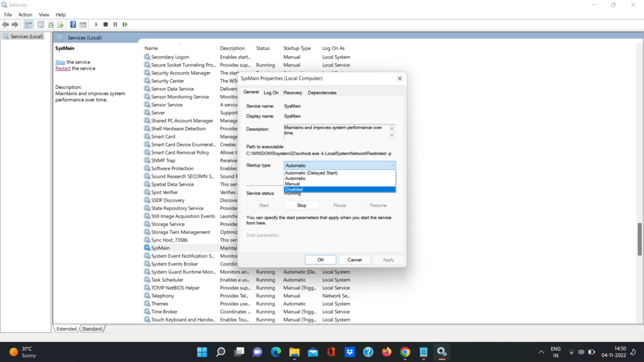Switch to the Log On tab
The height and width of the screenshot is (362, 644).
coord(271,93)
